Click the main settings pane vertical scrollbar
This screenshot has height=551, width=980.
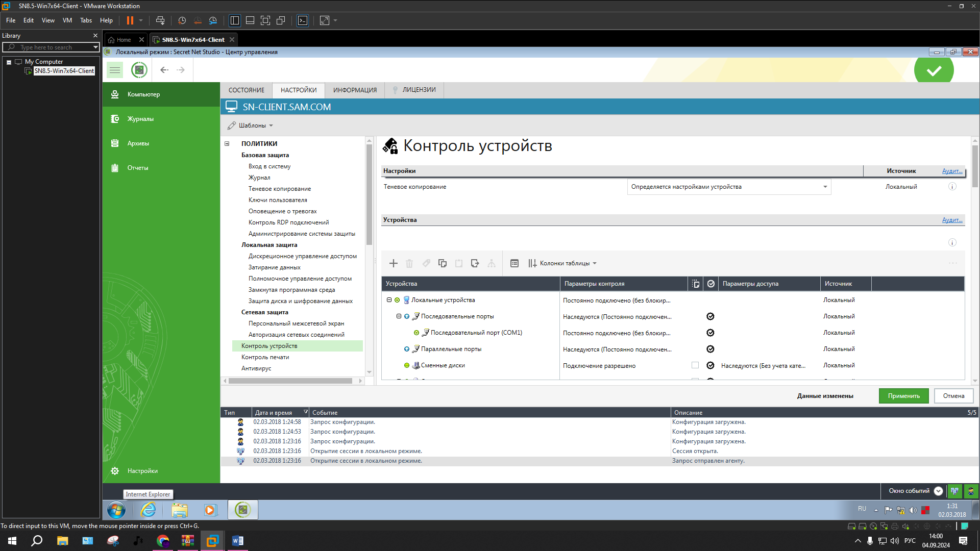pos(975,166)
